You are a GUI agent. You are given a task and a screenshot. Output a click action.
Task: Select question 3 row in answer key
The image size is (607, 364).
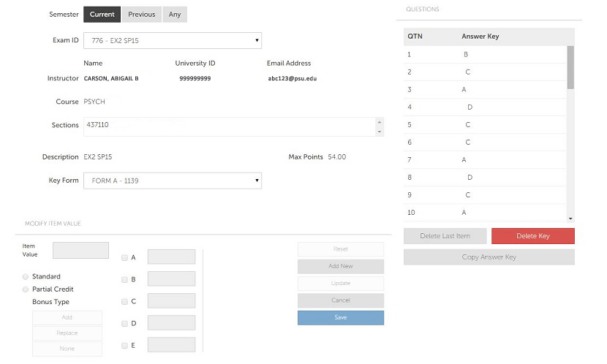point(485,90)
